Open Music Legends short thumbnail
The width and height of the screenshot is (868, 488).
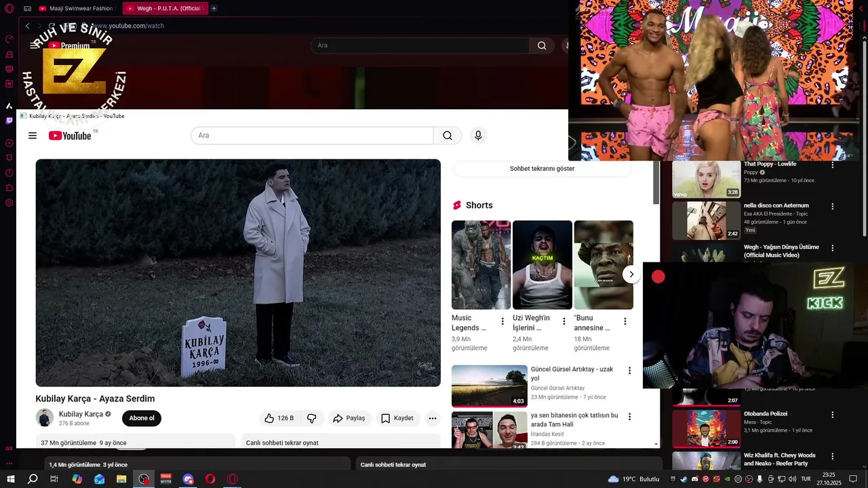(x=481, y=265)
